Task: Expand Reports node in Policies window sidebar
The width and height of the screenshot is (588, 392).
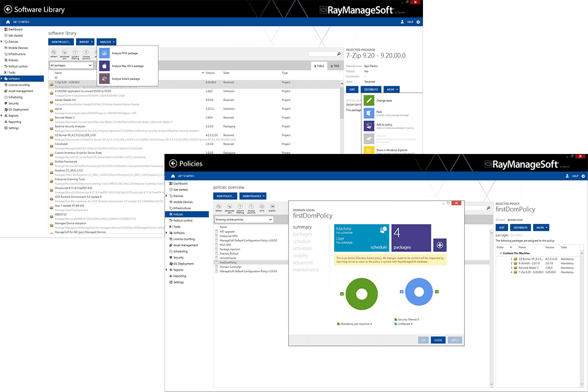Action: pos(167,270)
